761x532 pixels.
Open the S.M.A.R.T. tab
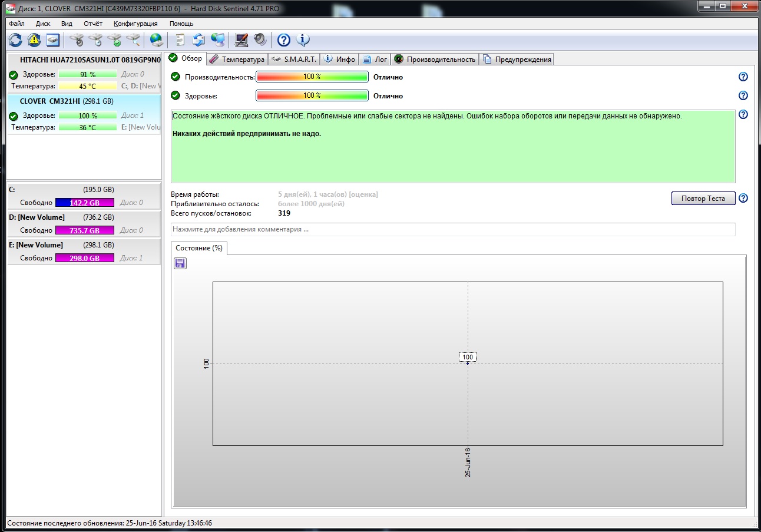coord(295,60)
